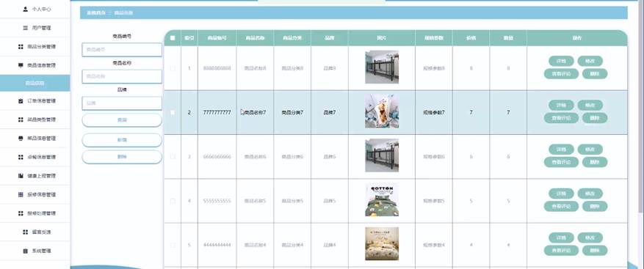Click the 删除 button under the search form
The height and width of the screenshot is (269, 644).
(122, 157)
